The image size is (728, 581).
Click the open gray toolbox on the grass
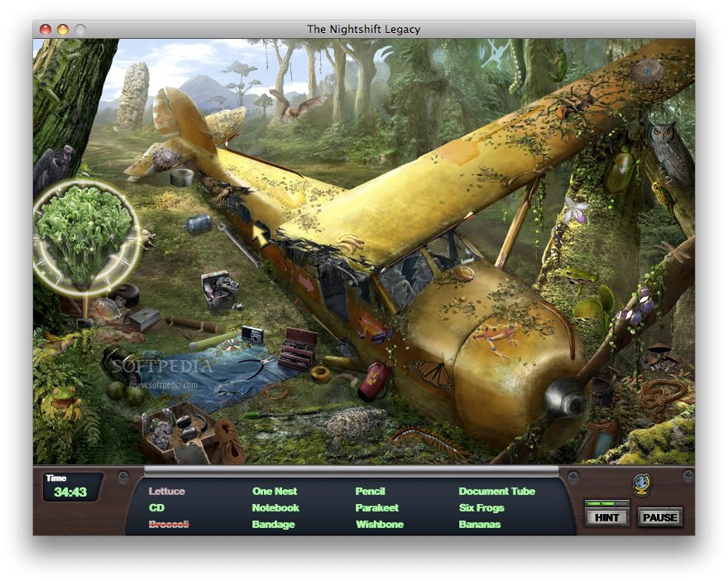point(219,290)
